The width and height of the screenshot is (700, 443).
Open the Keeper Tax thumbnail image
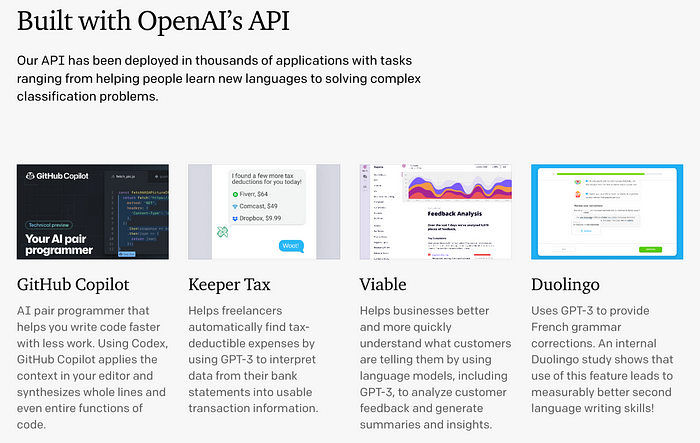point(264,212)
